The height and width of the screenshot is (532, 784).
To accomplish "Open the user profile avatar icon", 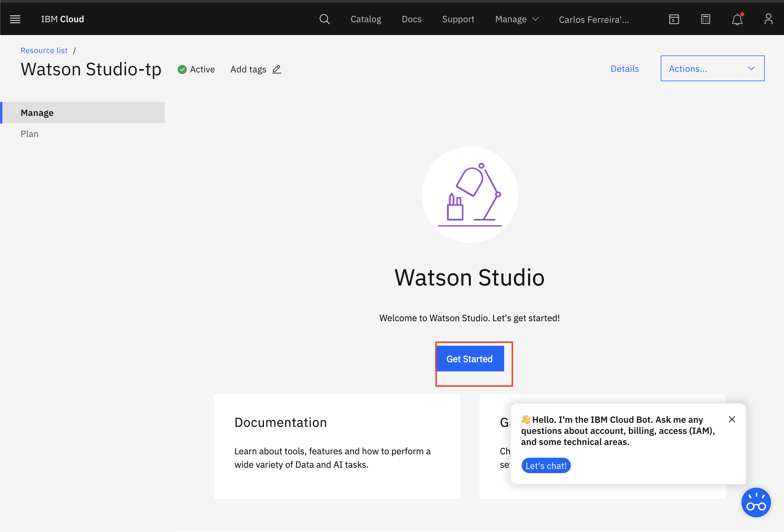I will pos(769,19).
